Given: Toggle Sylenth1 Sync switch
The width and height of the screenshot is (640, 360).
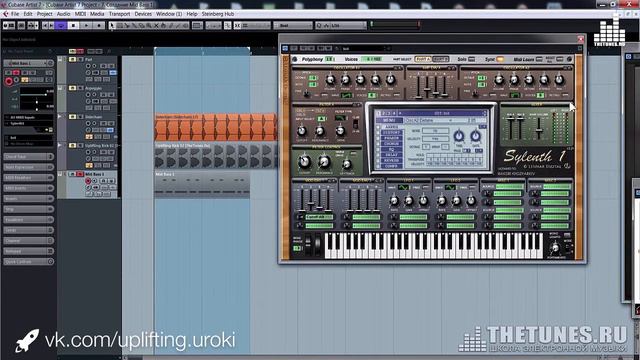Looking at the screenshot, I should [500, 60].
